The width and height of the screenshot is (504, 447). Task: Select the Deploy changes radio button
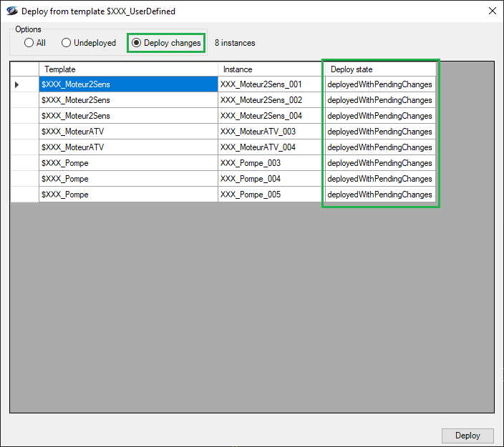click(x=137, y=43)
